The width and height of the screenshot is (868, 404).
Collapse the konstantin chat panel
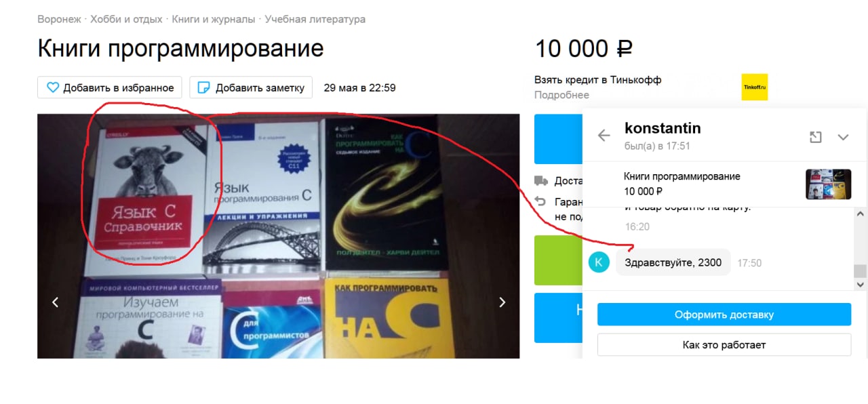(843, 137)
